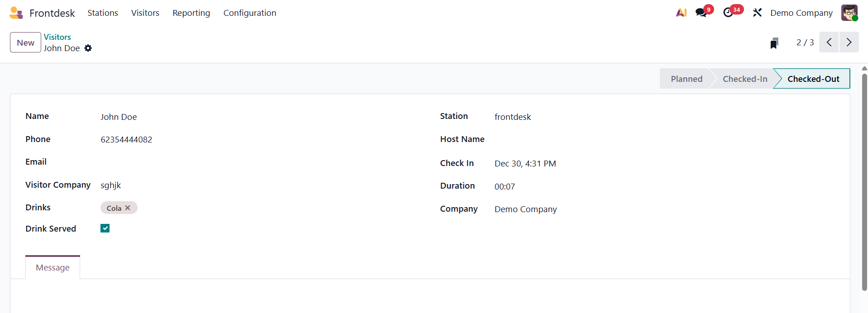The width and height of the screenshot is (868, 313).
Task: Open the Stations menu item
Action: click(103, 13)
